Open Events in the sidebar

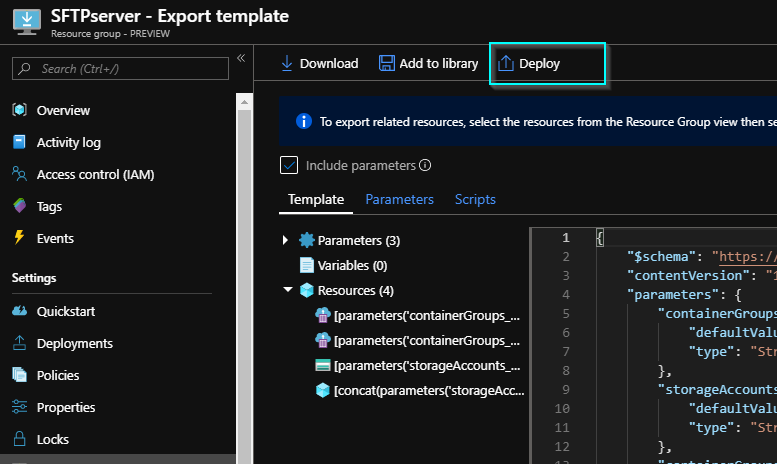click(x=55, y=238)
